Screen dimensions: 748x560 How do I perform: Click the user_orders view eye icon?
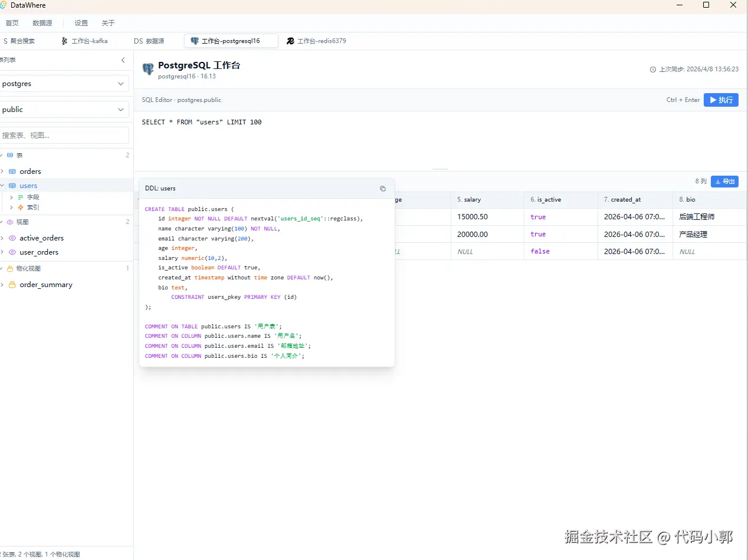[12, 252]
